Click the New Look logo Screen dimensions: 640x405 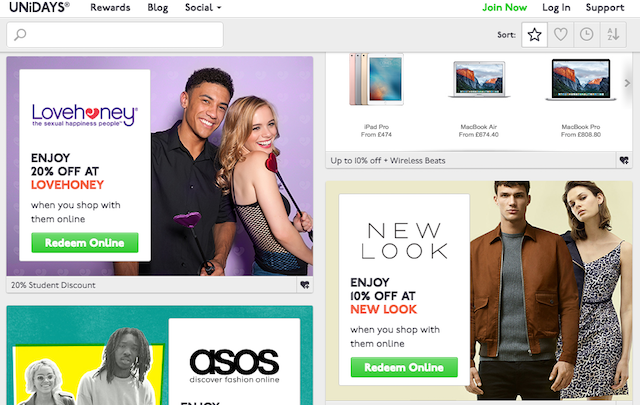[404, 241]
